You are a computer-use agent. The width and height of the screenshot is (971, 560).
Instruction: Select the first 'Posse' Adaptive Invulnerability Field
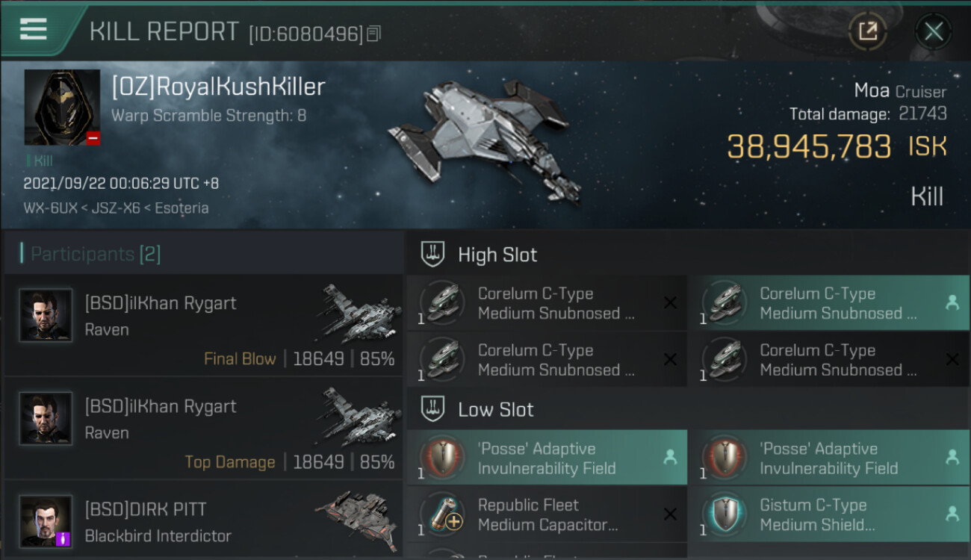(547, 458)
